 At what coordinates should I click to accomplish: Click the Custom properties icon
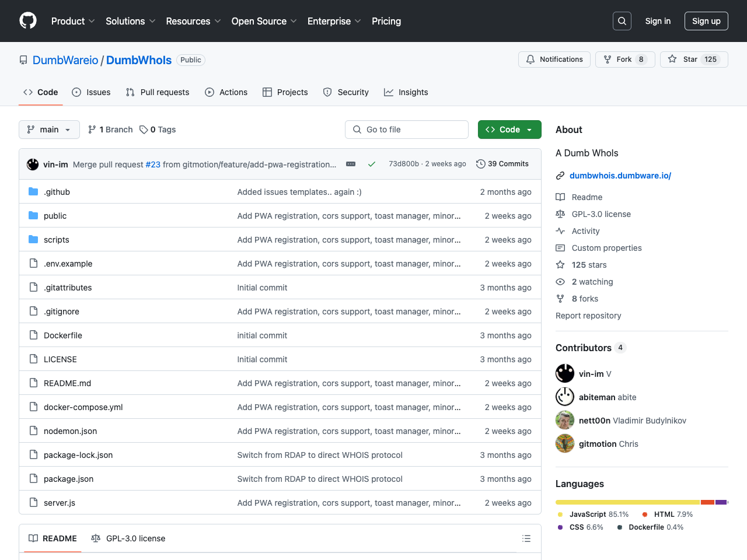(560, 248)
